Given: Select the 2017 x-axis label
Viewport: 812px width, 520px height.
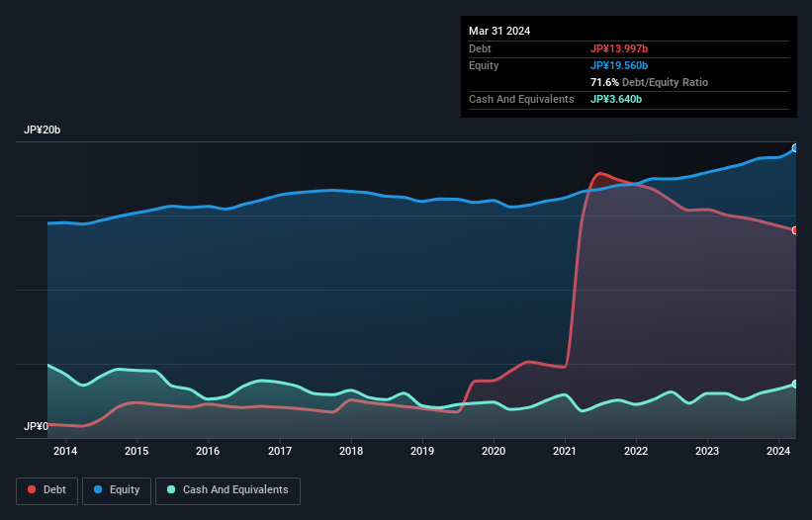Looking at the screenshot, I should pos(280,451).
